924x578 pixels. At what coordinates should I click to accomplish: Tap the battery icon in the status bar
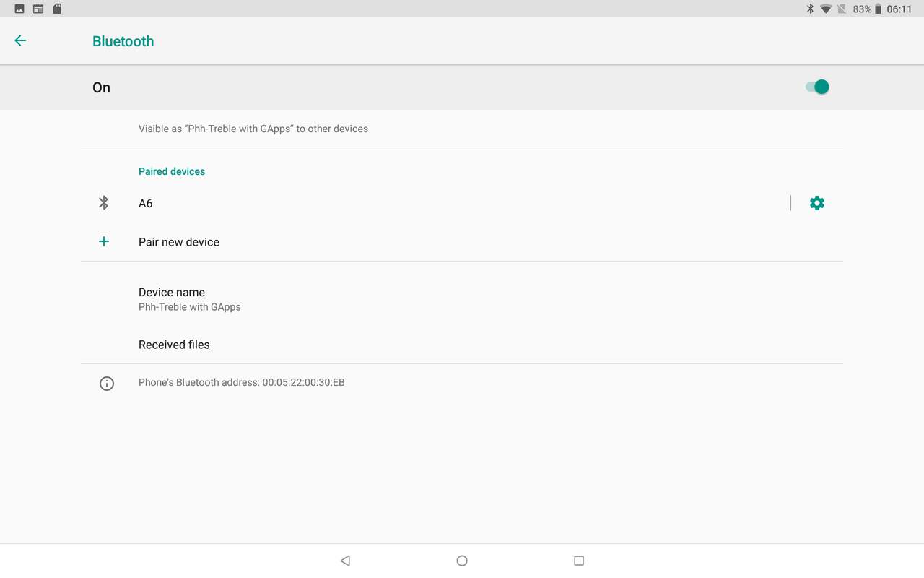click(879, 9)
